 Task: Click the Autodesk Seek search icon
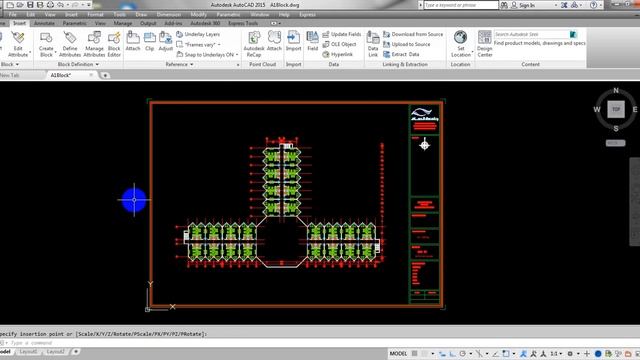[573, 34]
